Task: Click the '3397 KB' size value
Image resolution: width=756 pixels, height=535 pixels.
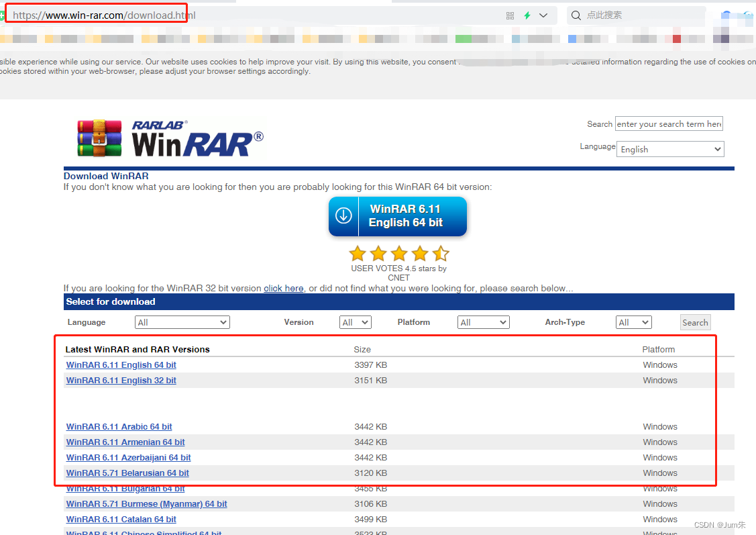Action: coord(371,365)
